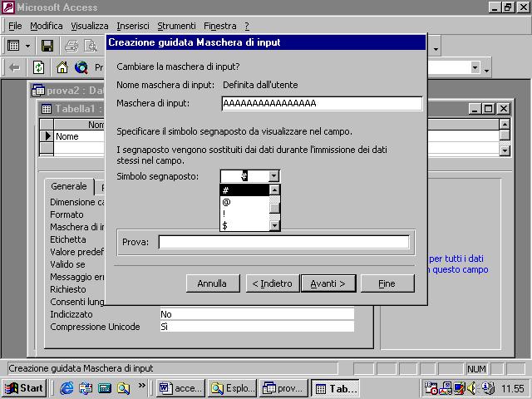
Task: Click the Refresh page icon
Action: [39, 67]
